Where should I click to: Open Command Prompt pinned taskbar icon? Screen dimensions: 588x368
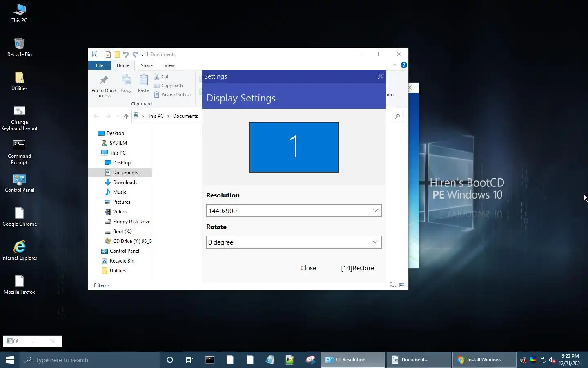(210, 360)
